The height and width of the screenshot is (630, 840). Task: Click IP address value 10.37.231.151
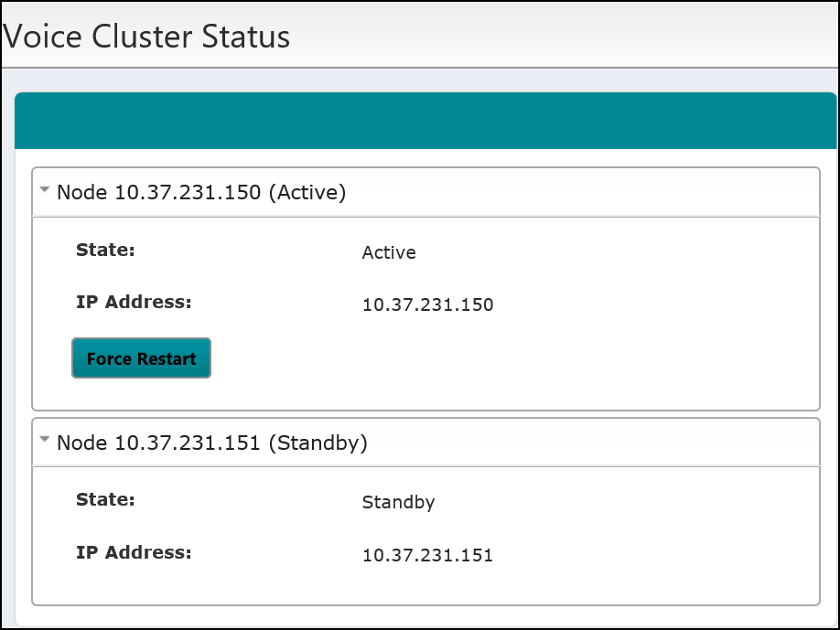[427, 555]
